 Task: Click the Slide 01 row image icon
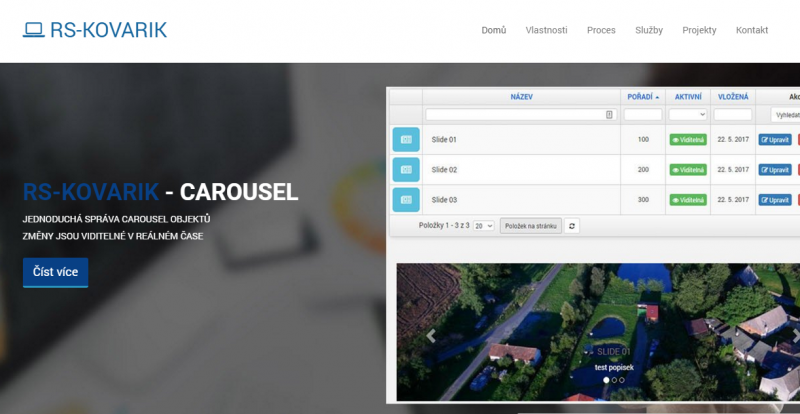(406, 140)
